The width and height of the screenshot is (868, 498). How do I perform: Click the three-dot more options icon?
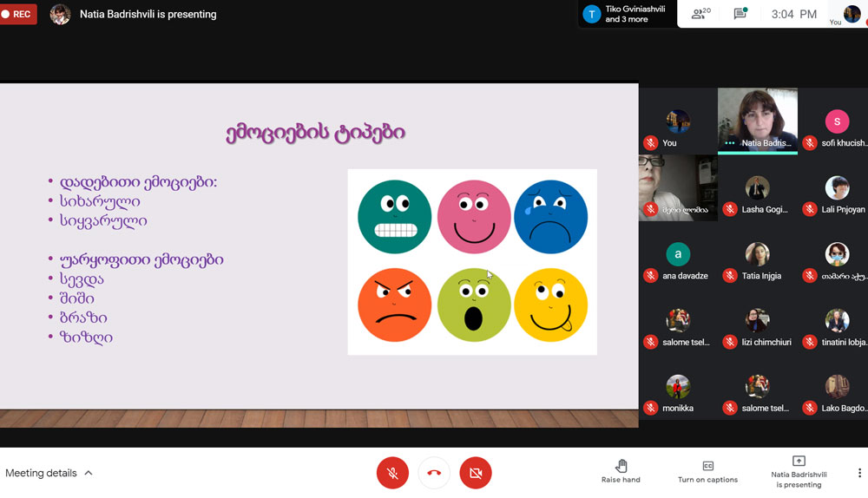pyautogui.click(x=859, y=473)
